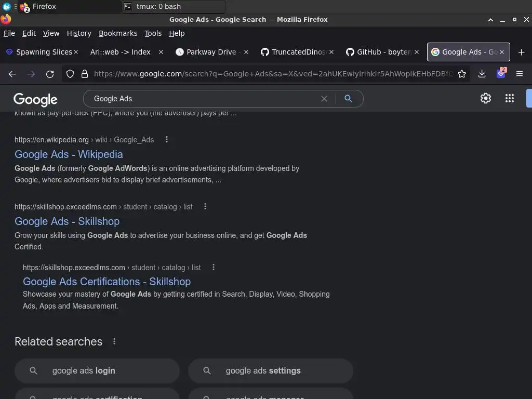The height and width of the screenshot is (399, 532).
Task: Go back to the previous page
Action: pos(12,74)
